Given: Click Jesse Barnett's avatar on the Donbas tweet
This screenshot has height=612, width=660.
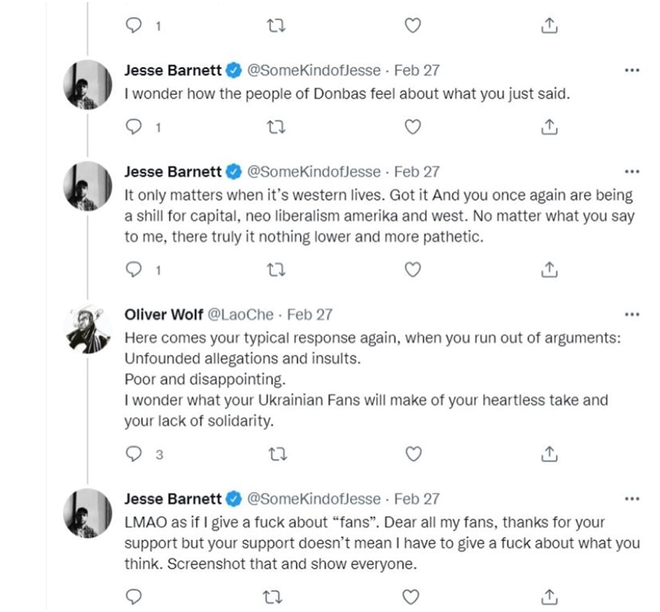Looking at the screenshot, I should click(87, 84).
